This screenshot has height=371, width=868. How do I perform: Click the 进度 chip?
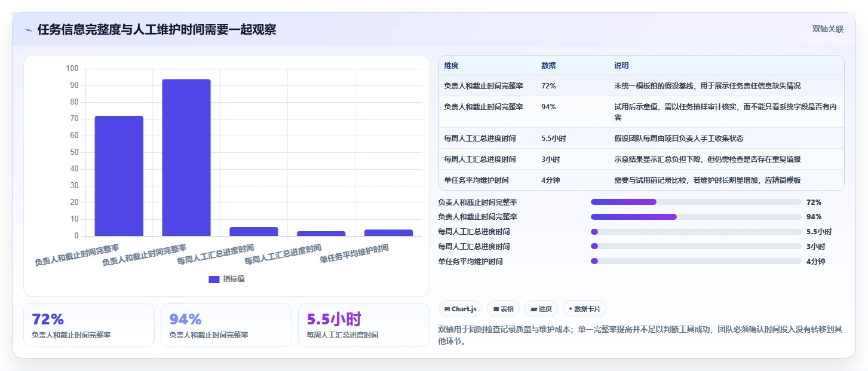[541, 309]
